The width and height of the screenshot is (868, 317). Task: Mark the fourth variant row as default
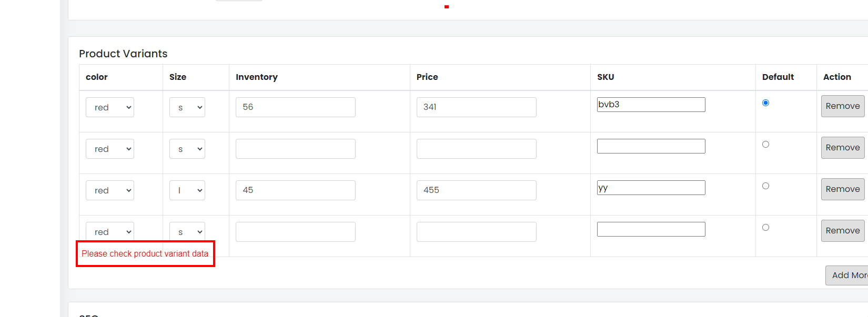point(765,228)
